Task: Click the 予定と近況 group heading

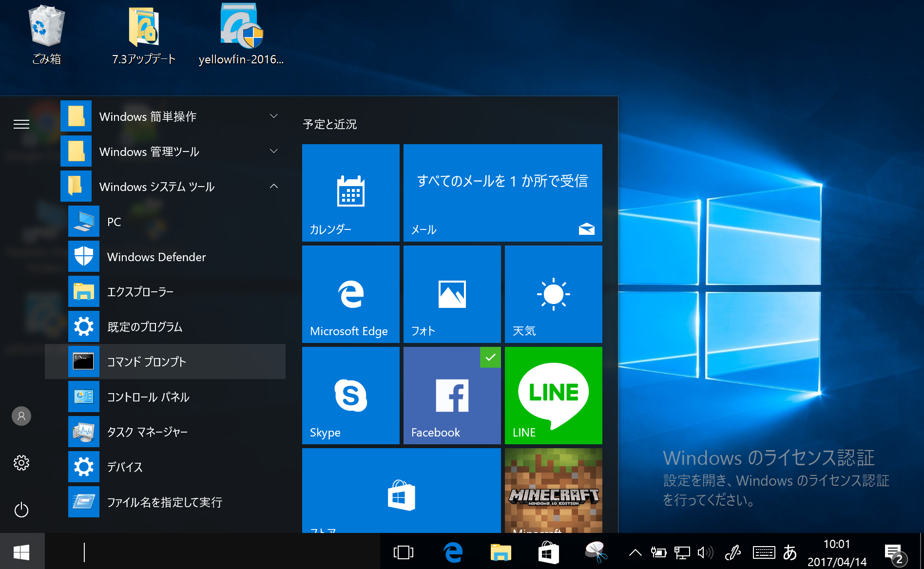Action: coord(330,124)
